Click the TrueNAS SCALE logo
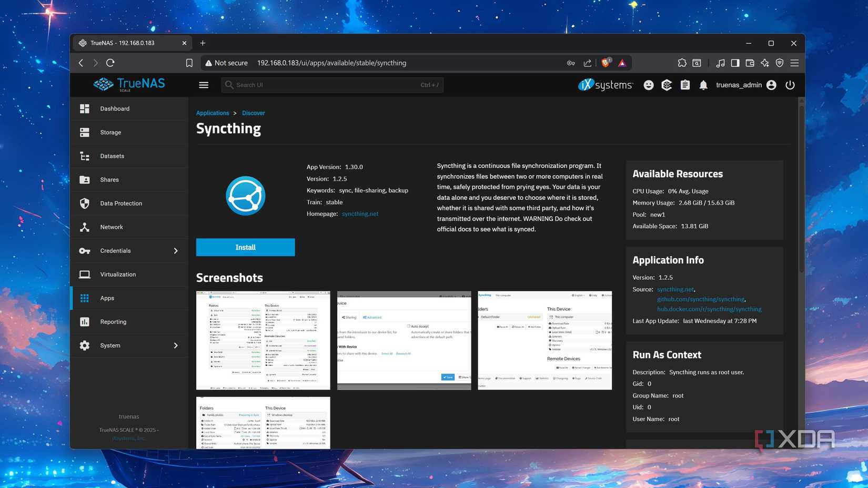 point(129,84)
